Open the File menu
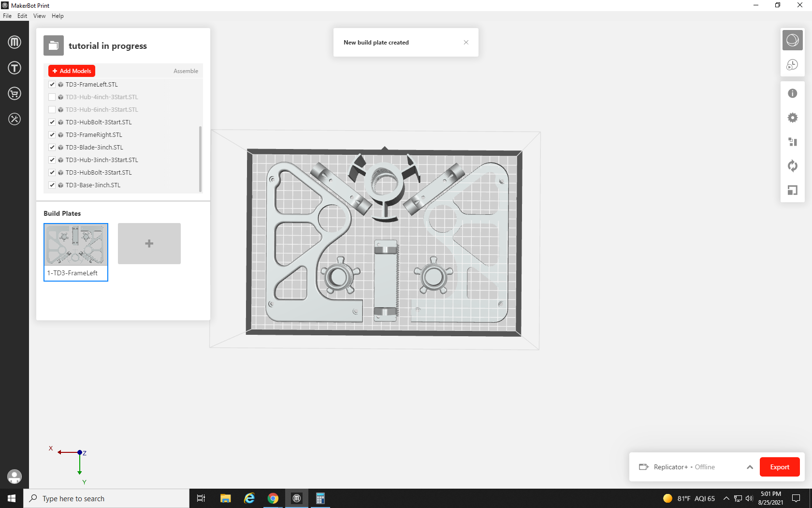 pos(7,16)
